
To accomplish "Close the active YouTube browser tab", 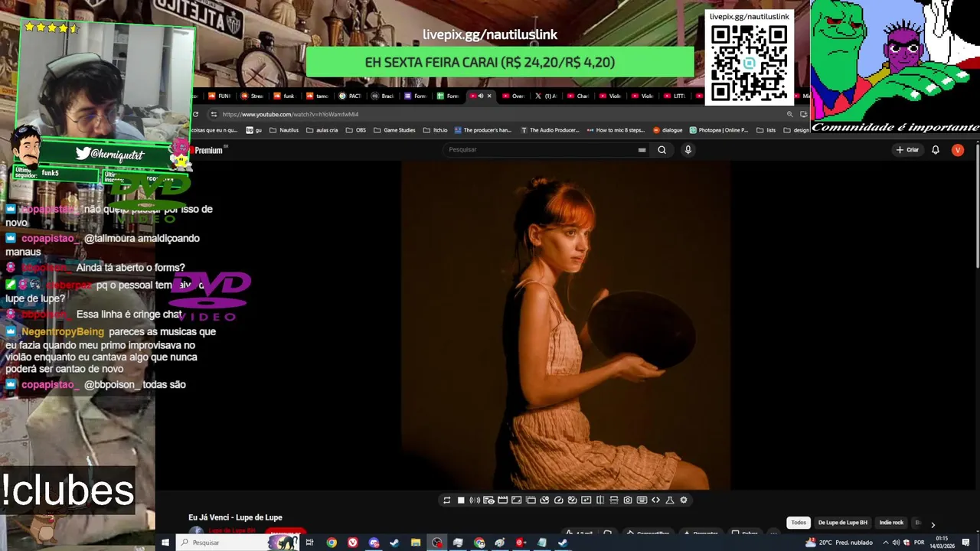I will click(489, 96).
